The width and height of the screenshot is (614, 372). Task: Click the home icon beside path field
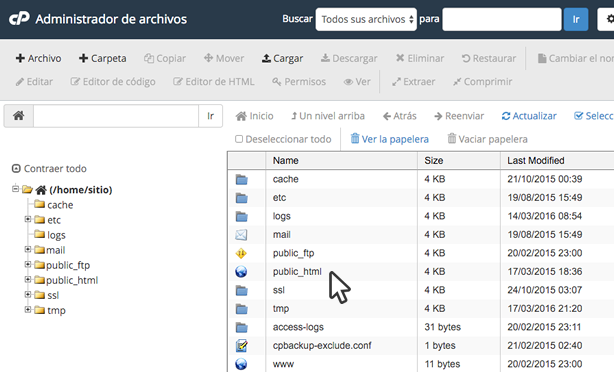(x=18, y=116)
